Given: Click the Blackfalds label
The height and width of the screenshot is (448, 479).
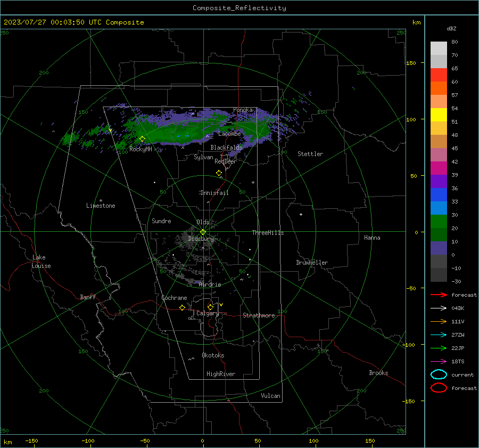Looking at the screenshot, I should pyautogui.click(x=226, y=148).
